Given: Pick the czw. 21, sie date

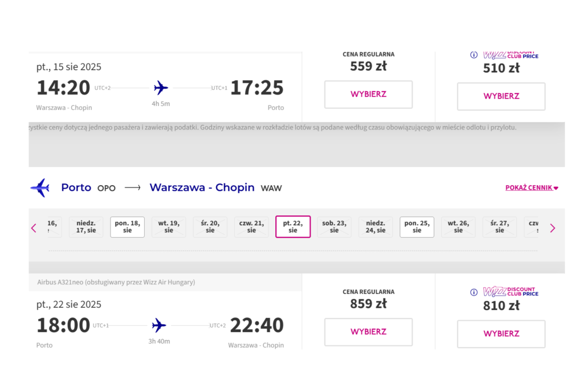Looking at the screenshot, I should pos(251,227).
